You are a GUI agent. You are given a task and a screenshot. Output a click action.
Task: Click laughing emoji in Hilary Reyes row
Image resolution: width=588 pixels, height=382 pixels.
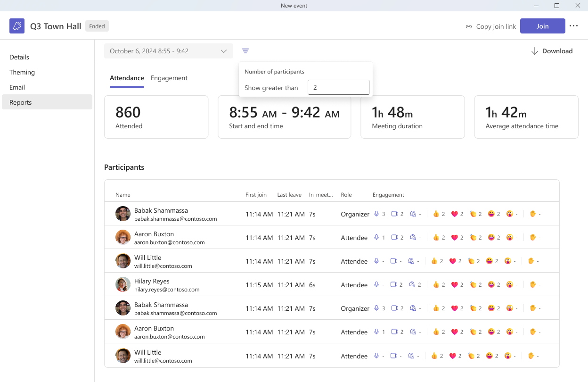point(491,284)
